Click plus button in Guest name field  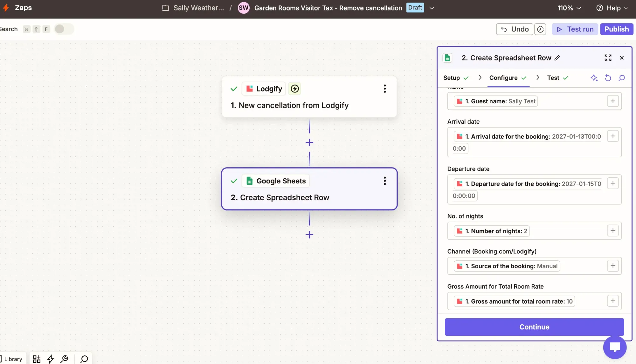613,101
